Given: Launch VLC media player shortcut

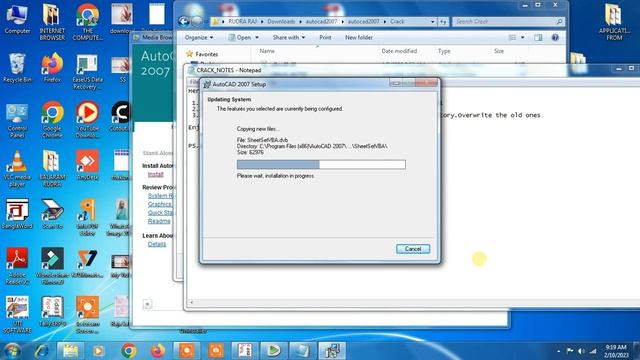Looking at the screenshot, I should tap(17, 169).
